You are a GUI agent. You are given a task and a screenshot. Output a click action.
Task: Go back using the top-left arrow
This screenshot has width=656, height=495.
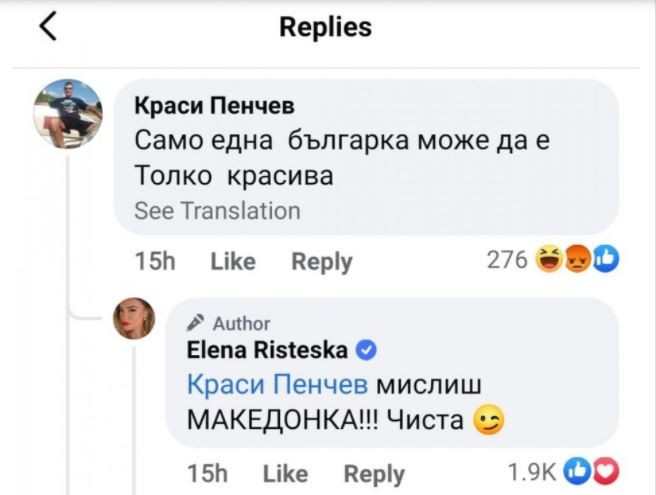click(47, 27)
